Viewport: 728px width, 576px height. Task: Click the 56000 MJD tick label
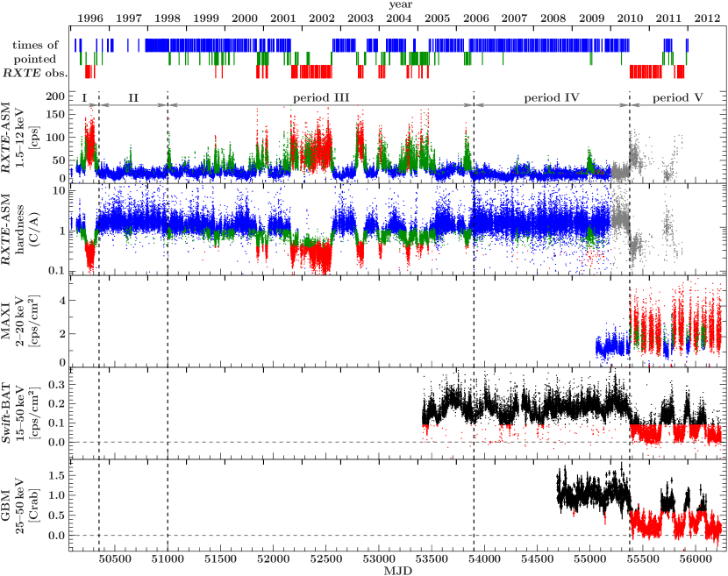[x=695, y=558]
